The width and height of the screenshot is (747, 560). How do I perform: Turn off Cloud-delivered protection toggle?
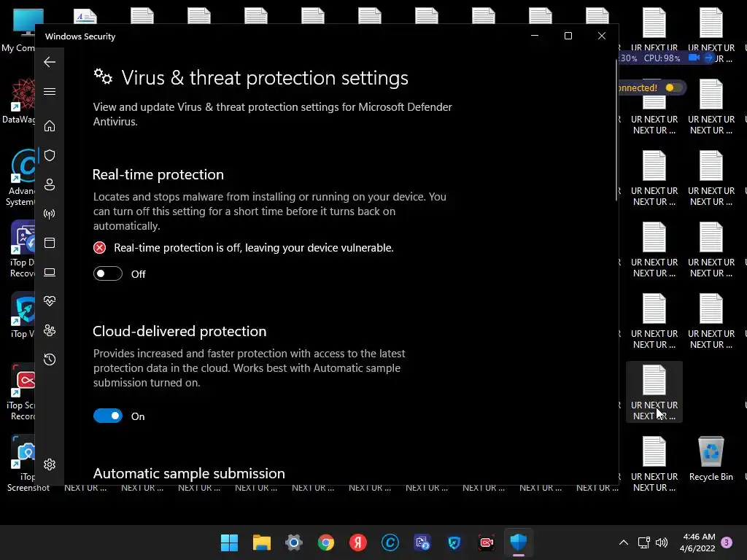tap(108, 416)
